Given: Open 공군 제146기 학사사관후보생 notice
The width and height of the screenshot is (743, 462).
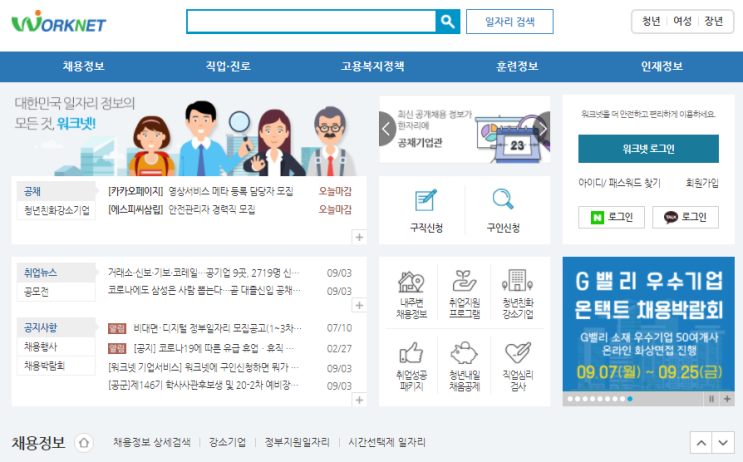Looking at the screenshot, I should pyautogui.click(x=203, y=385).
